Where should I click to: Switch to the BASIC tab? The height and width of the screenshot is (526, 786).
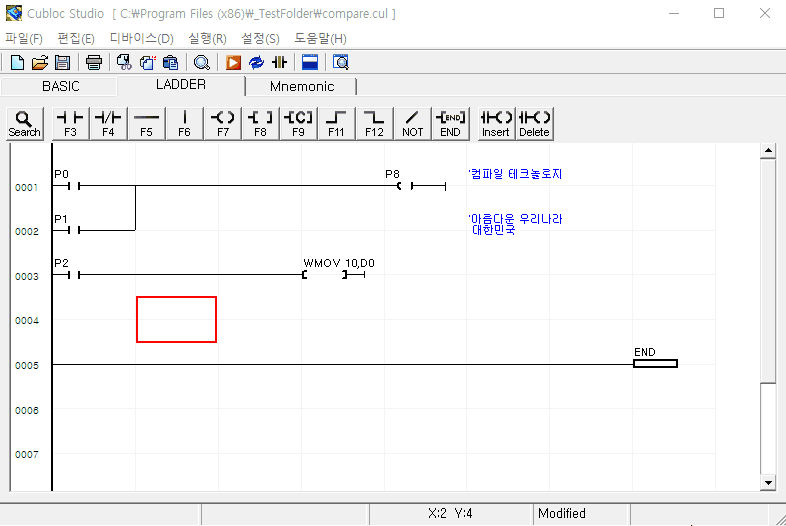pyautogui.click(x=60, y=86)
